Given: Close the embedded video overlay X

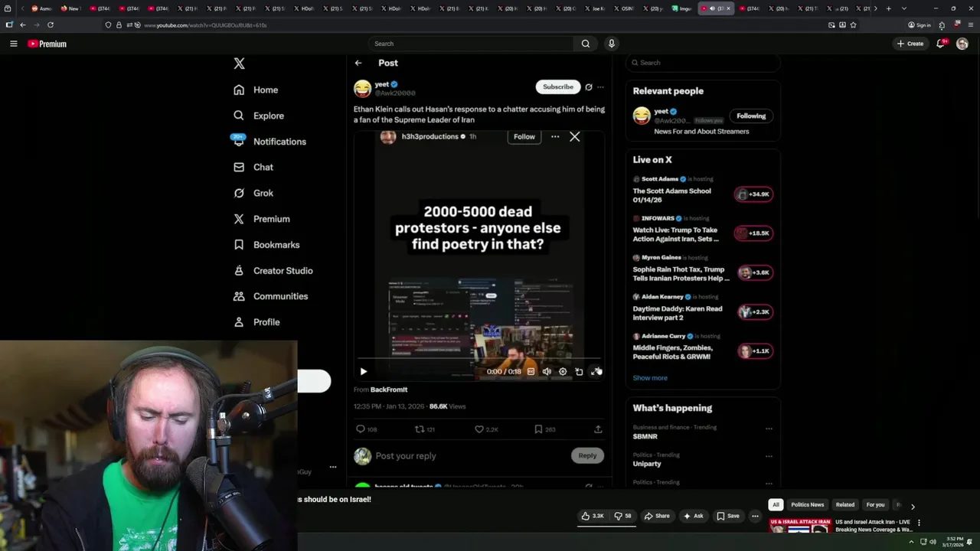Looking at the screenshot, I should point(574,136).
